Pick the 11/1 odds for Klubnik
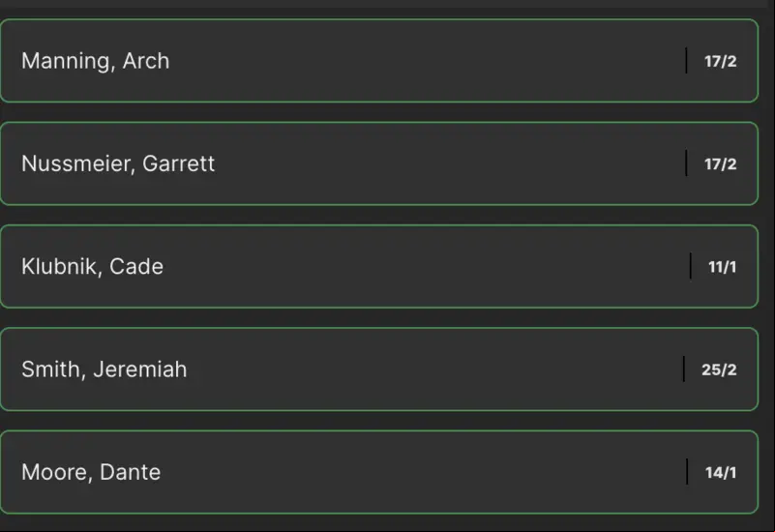This screenshot has height=532, width=775. [722, 267]
